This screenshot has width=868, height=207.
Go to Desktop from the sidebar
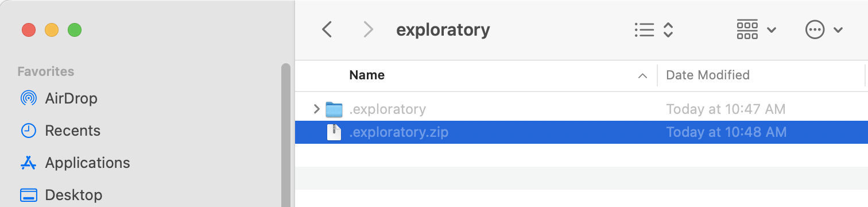[61, 195]
